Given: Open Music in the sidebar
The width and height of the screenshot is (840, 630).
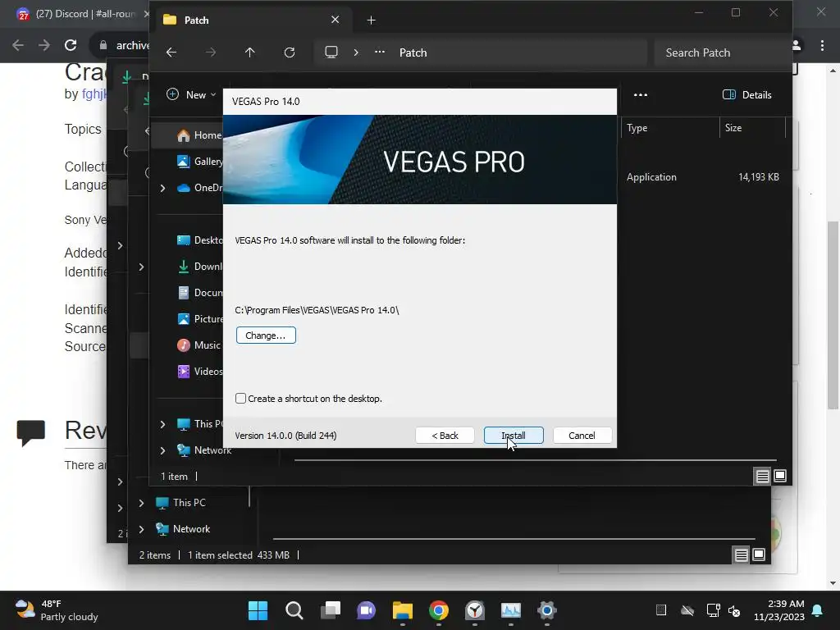Looking at the screenshot, I should coord(199,345).
